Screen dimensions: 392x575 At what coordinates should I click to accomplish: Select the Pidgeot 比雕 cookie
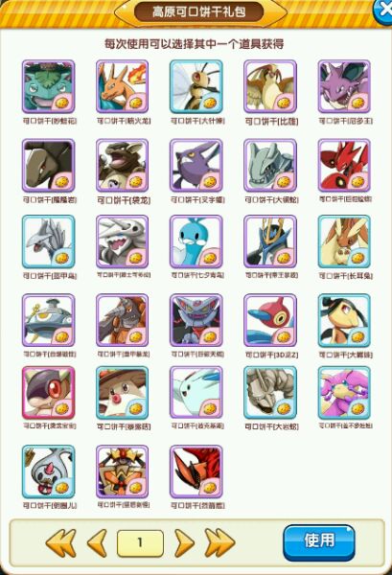click(270, 87)
